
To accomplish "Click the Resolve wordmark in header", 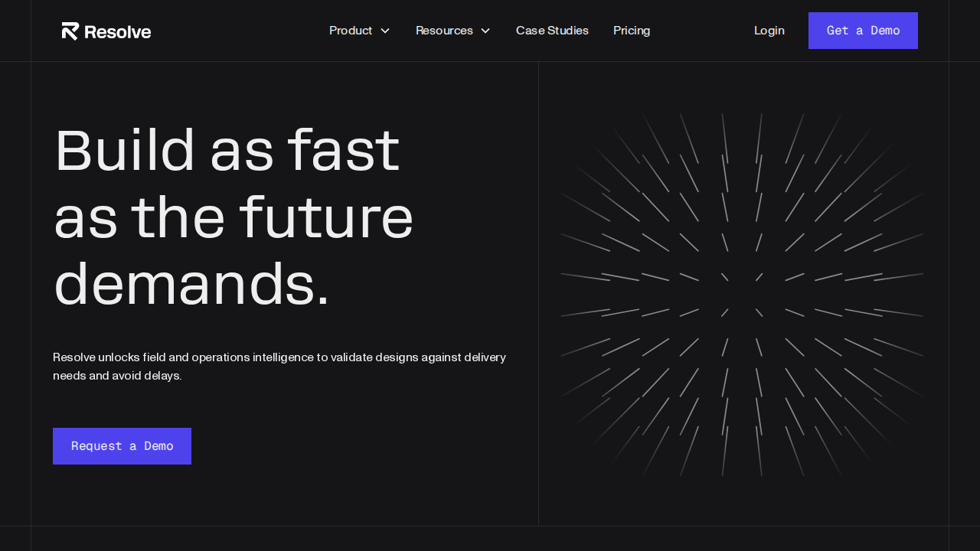I will pos(117,31).
